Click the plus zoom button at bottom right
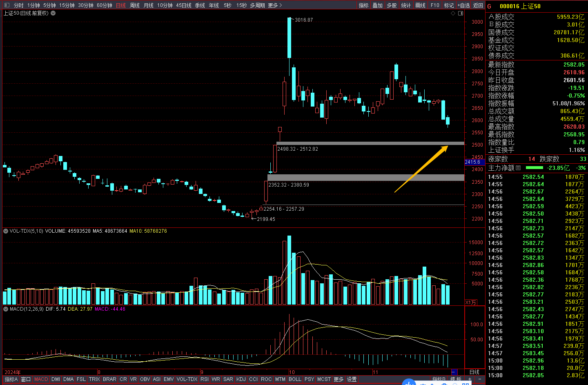Viewport: 588px width, 385px height. coord(470,379)
